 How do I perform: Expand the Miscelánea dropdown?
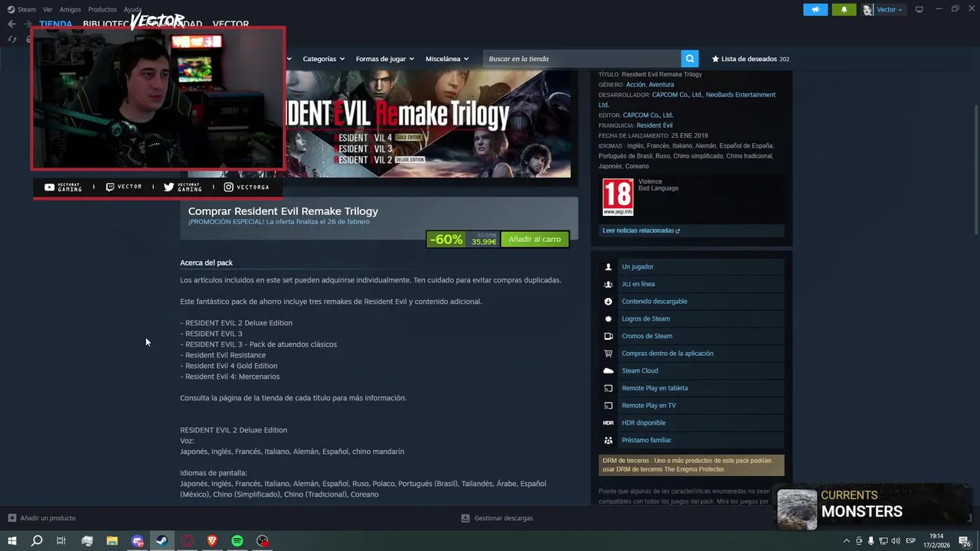[x=447, y=59]
